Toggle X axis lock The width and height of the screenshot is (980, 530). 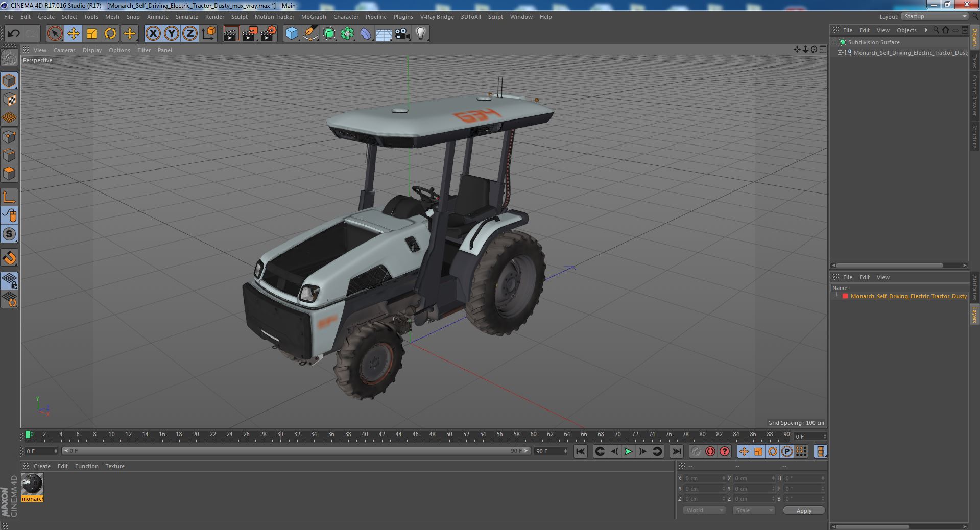coord(153,34)
